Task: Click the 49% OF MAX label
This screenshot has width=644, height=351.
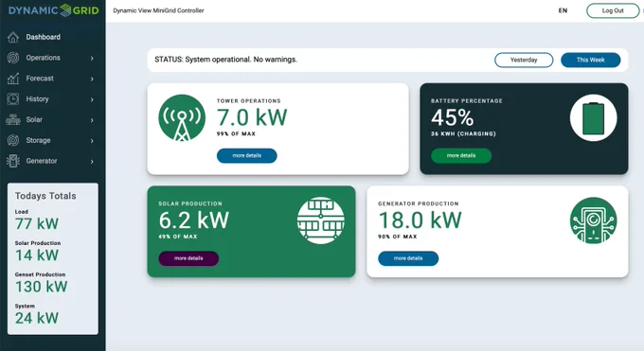Action: [x=178, y=237]
